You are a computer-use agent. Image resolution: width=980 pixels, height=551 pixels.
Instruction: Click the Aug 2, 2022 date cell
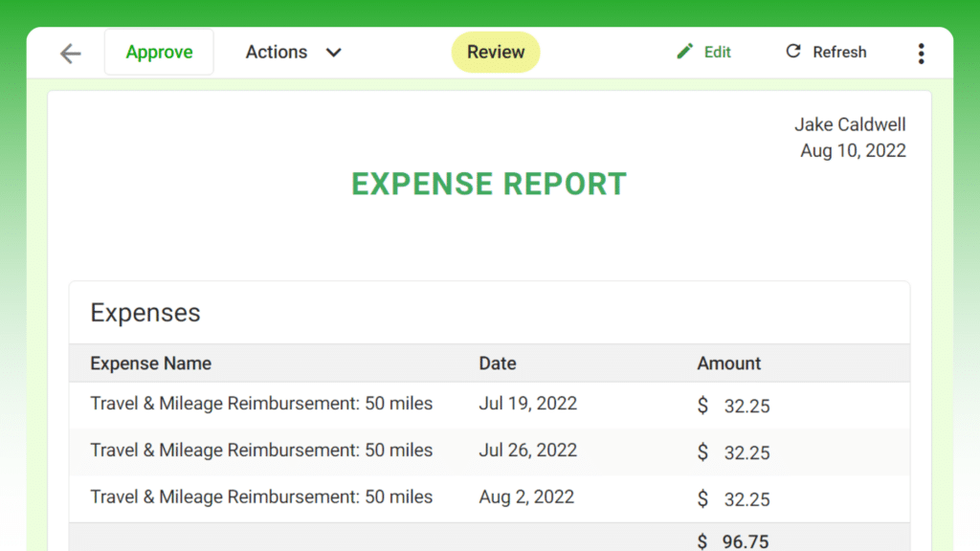(x=526, y=497)
